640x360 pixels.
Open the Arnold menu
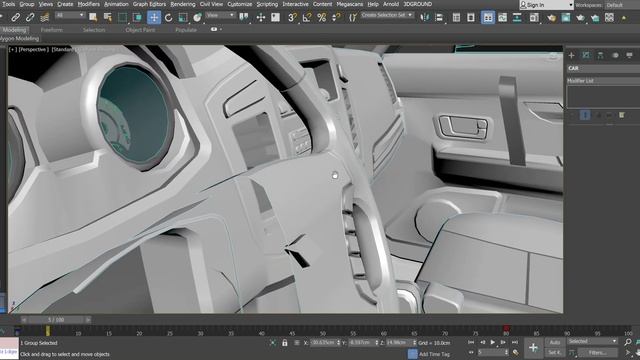391,4
